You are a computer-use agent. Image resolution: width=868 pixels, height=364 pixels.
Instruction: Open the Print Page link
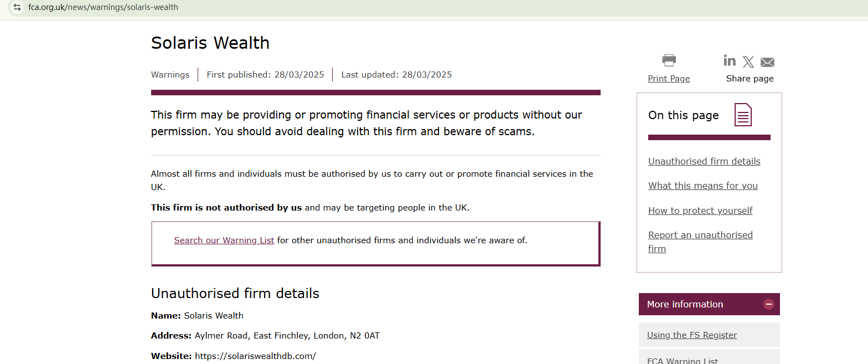point(669,79)
